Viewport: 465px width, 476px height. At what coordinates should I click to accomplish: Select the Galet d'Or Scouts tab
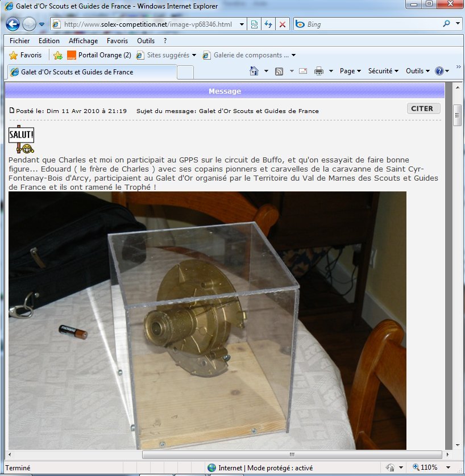[x=92, y=72]
